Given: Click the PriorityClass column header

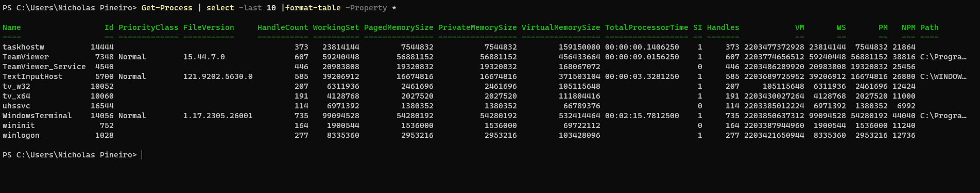Looking at the screenshot, I should [x=148, y=27].
